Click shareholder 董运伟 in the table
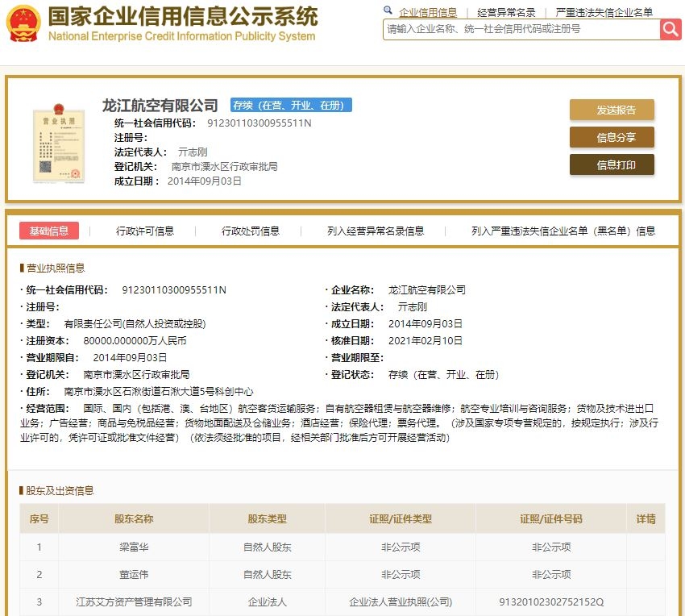The height and width of the screenshot is (616, 685). pos(134,574)
